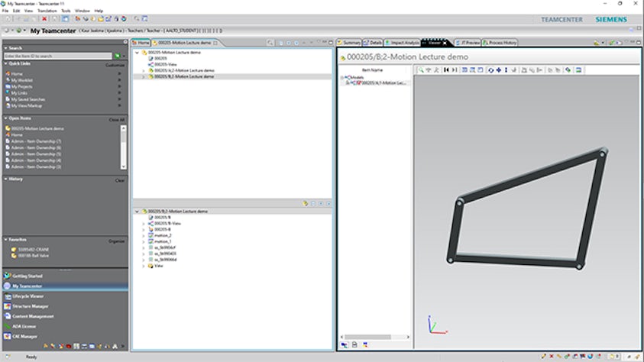Expand the 000205/A;2-Motion Lecture demo revision in upper tree

(x=144, y=70)
